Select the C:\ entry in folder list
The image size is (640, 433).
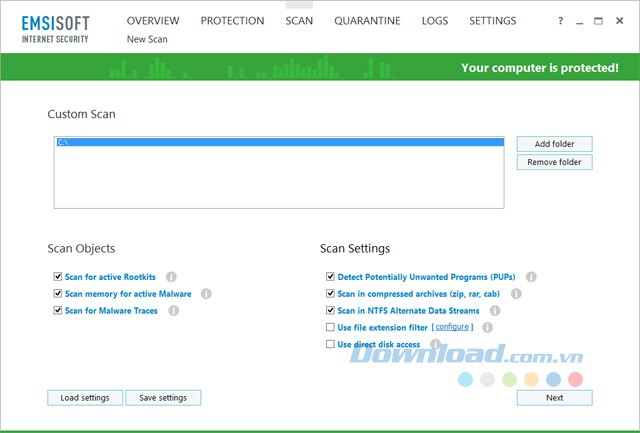(x=280, y=142)
